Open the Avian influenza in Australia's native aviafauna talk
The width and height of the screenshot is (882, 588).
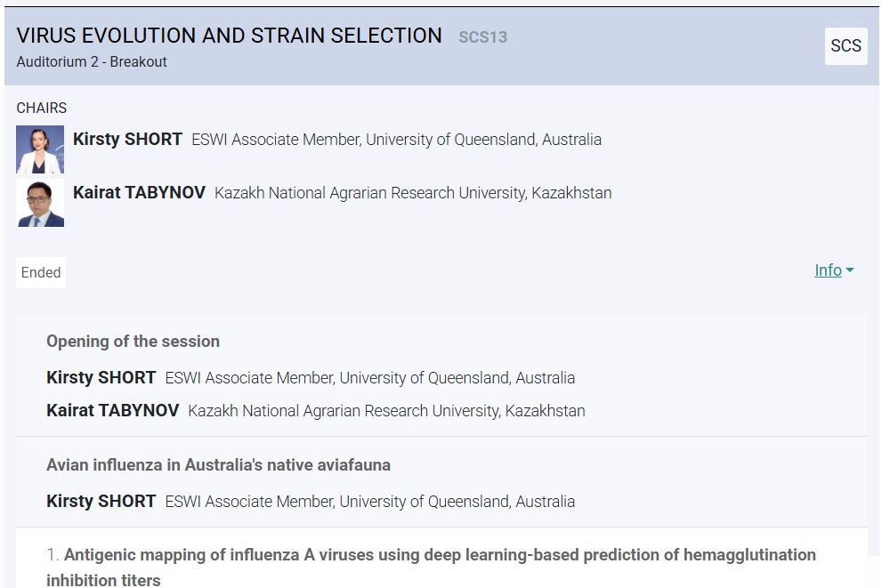(x=218, y=465)
